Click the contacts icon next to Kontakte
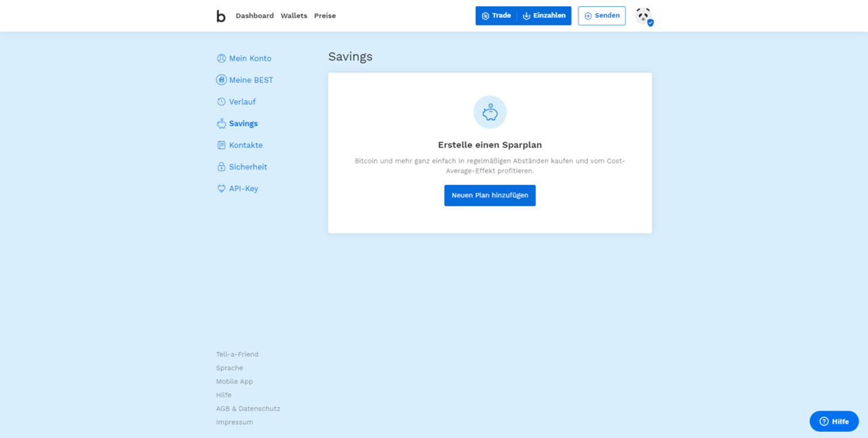The height and width of the screenshot is (438, 868). (220, 145)
